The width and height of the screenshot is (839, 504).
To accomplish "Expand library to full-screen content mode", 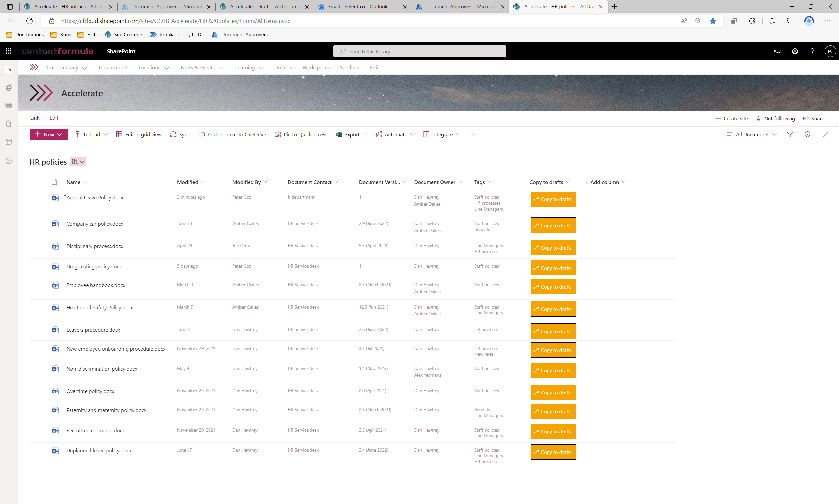I will tap(825, 134).
